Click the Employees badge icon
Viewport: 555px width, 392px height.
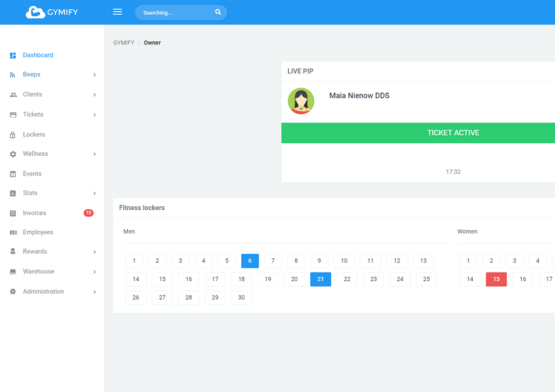[x=13, y=233]
